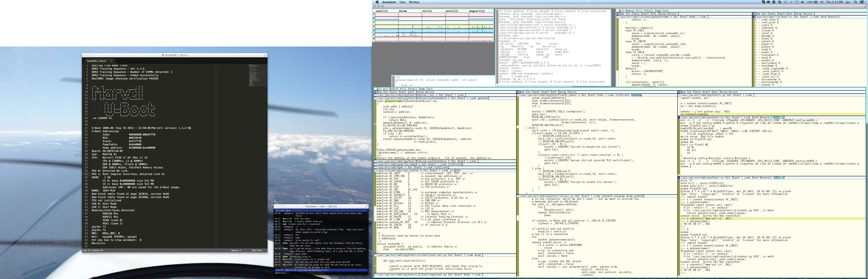Click Delcol in the _p9ssl.c column tag

tap(572, 92)
